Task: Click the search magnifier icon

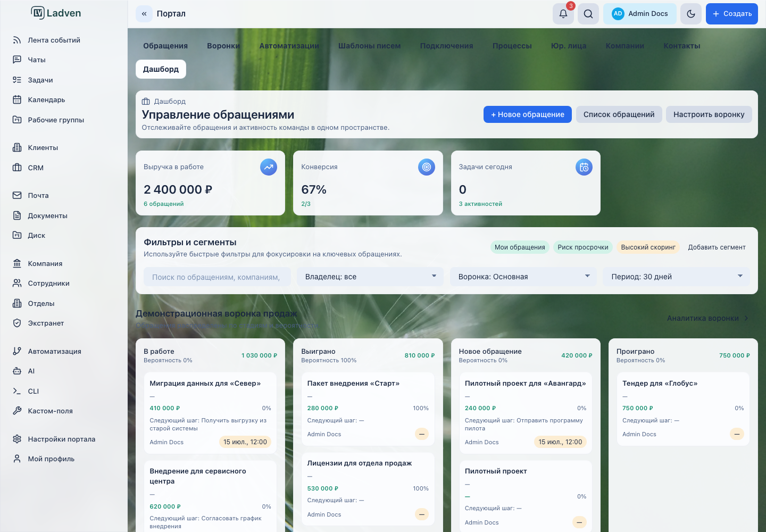Action: tap(588, 14)
